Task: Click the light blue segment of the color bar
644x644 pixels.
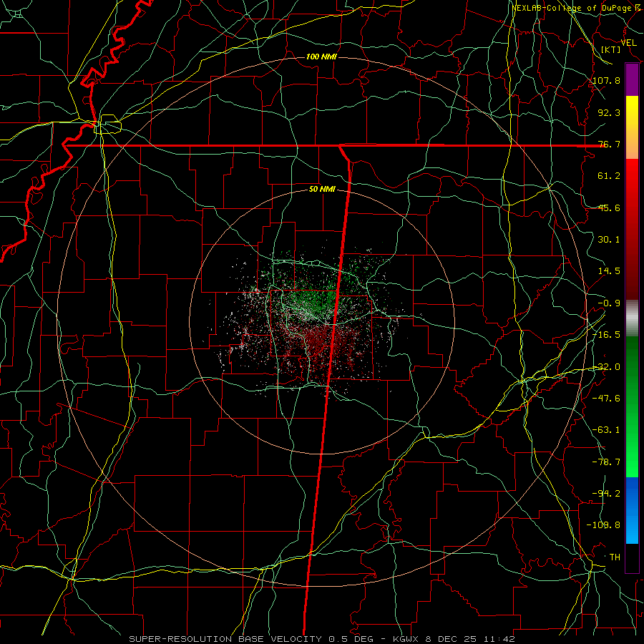Action: [632, 510]
